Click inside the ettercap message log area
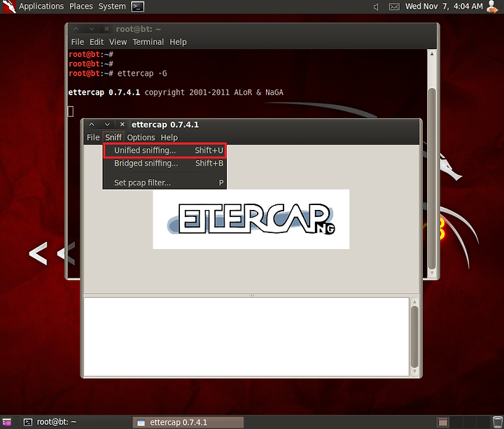504x429 pixels. [246, 337]
